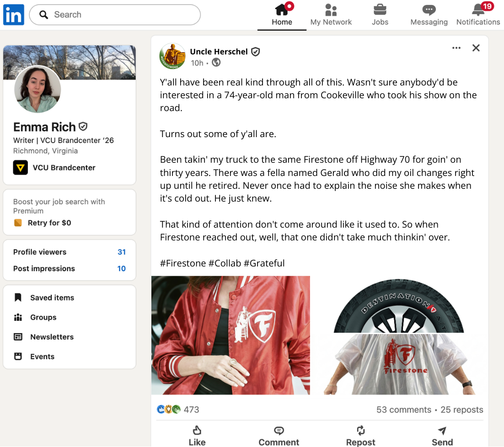
Task: Click the Newsletters icon
Action: point(18,337)
